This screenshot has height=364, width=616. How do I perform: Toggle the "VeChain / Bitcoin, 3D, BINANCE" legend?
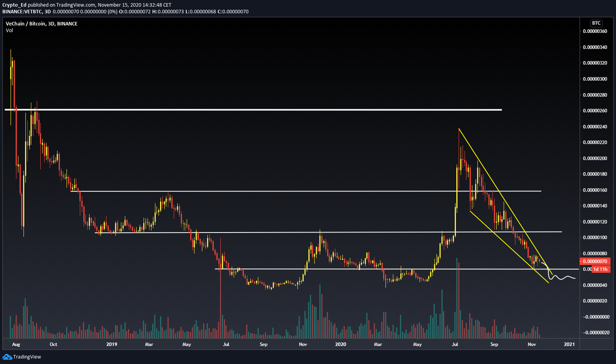(x=41, y=23)
